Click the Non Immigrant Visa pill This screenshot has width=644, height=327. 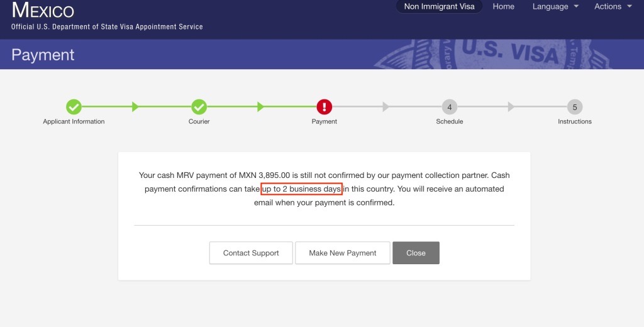tap(439, 7)
